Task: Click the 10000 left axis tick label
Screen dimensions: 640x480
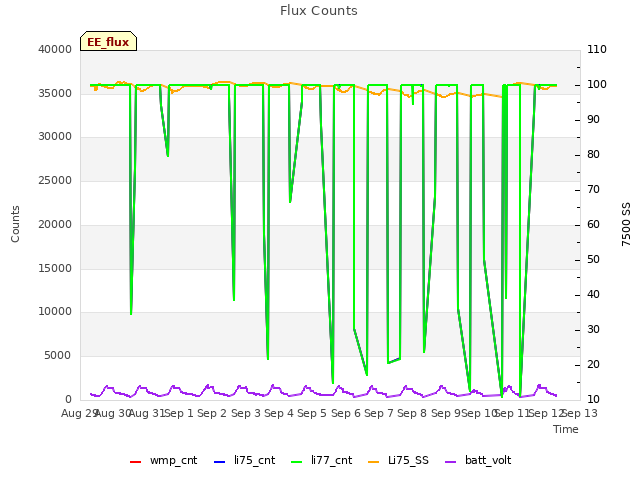Action: tap(55, 312)
